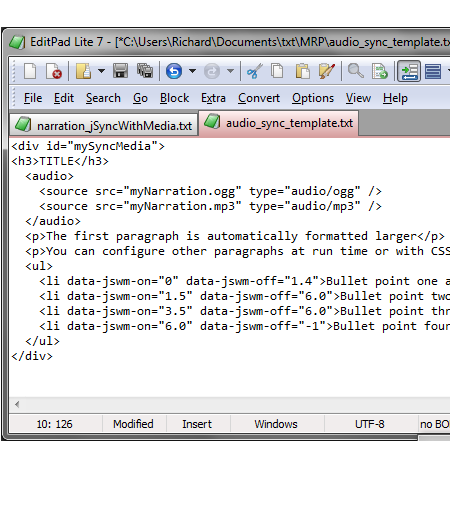Click the myNarration.mp3 source line
This screenshot has width=450, height=519.
[x=211, y=206]
